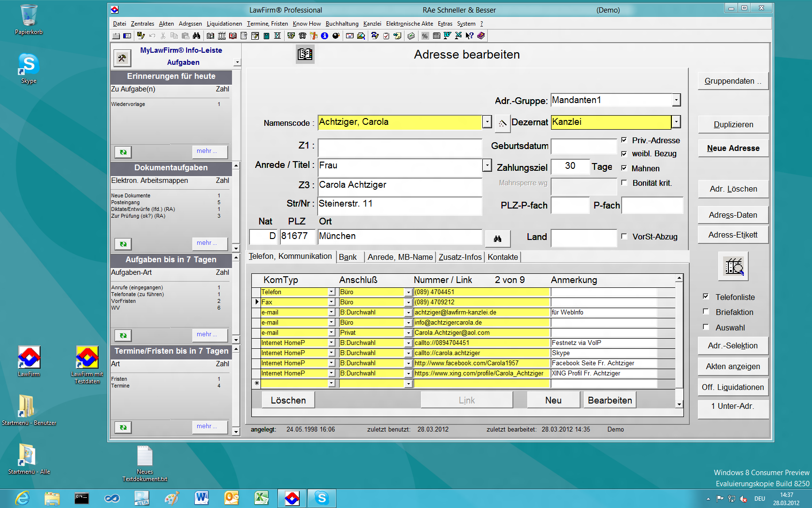The width and height of the screenshot is (812, 508).
Task: Refresh the Dokumentaufgaben panel with green icon
Action: (123, 244)
